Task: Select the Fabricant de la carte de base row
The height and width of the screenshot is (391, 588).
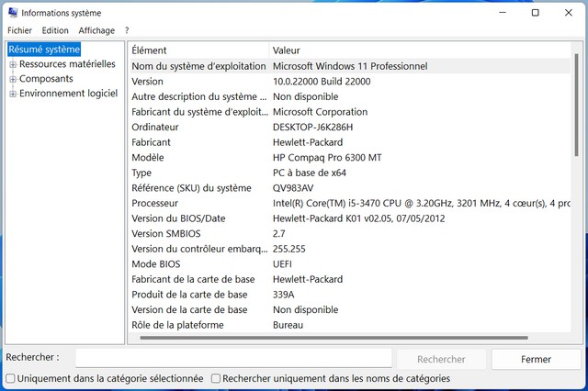Action: 349,279
